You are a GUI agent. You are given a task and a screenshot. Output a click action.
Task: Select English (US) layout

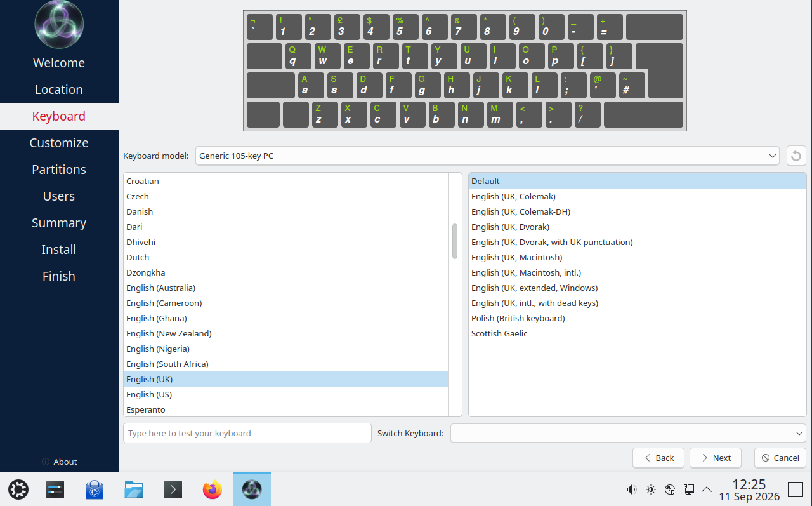(x=285, y=394)
